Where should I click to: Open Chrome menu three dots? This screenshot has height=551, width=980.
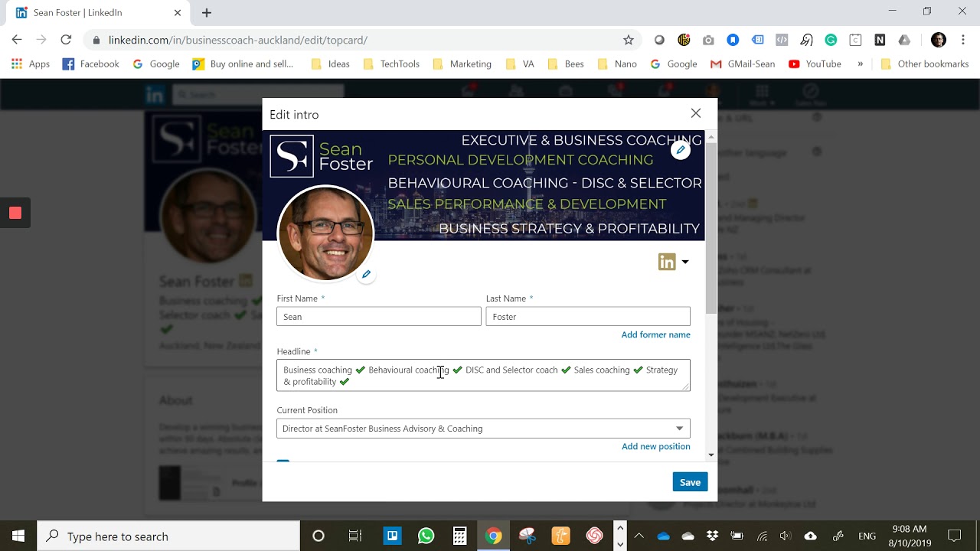(963, 40)
